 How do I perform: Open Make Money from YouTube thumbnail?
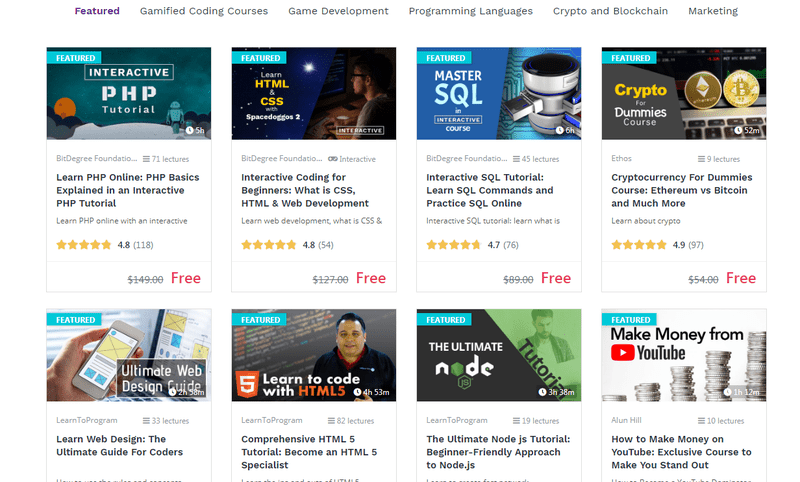[684, 355]
